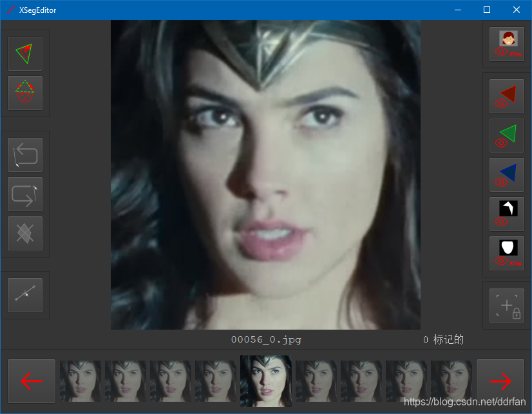Delete all polygons with crossed shapes button
532x414 pixels.
tap(25, 233)
